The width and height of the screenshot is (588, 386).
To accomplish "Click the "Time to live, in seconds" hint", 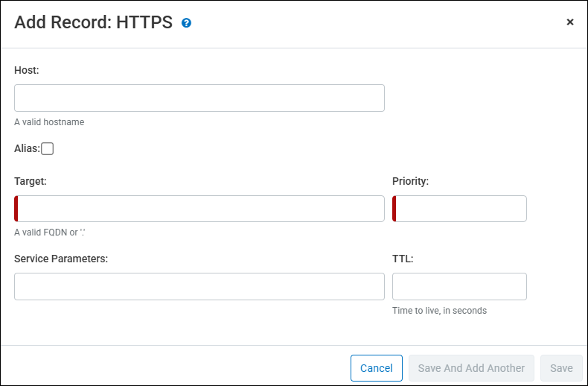I will (439, 311).
